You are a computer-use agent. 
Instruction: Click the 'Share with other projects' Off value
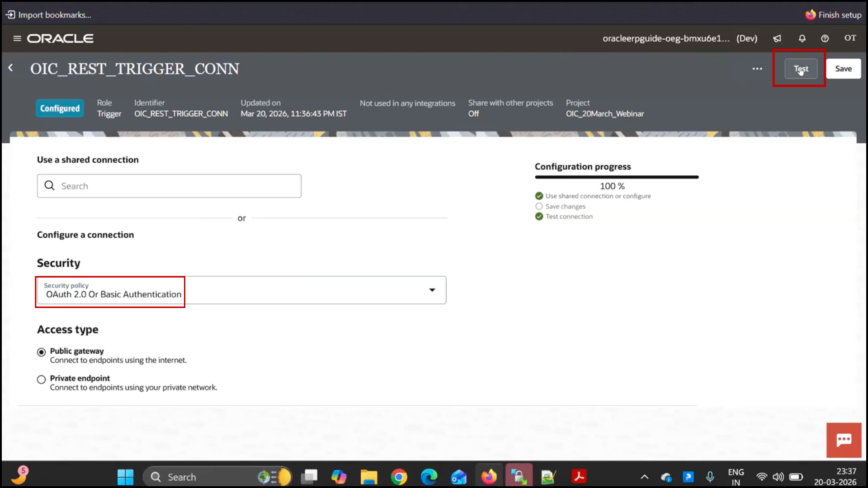(x=473, y=114)
